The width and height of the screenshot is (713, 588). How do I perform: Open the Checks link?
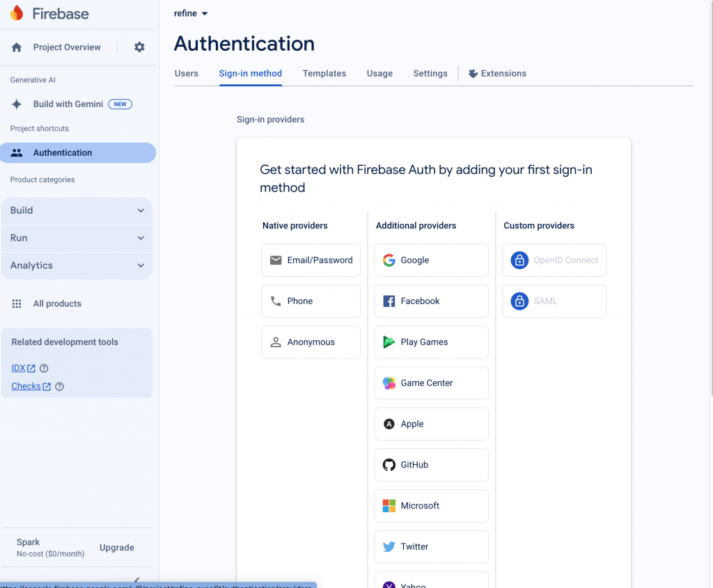[26, 386]
